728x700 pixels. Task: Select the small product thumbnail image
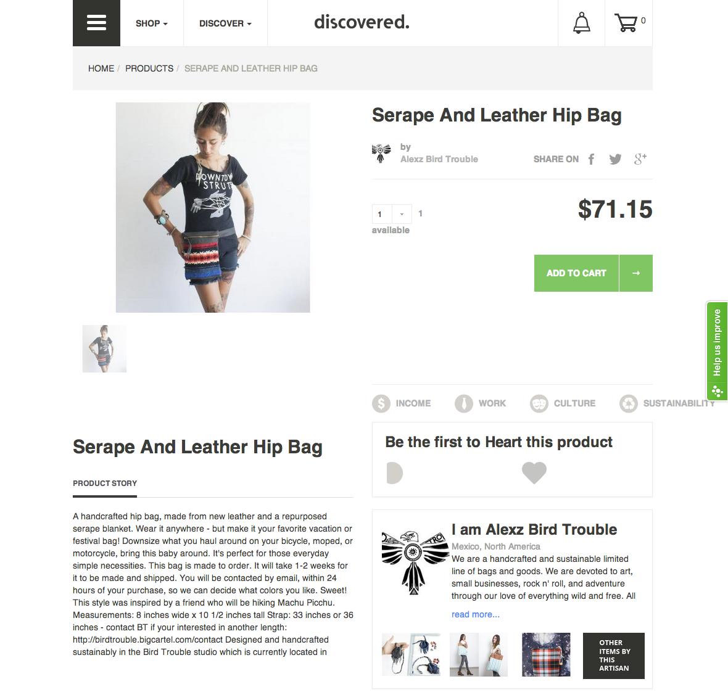tap(104, 348)
